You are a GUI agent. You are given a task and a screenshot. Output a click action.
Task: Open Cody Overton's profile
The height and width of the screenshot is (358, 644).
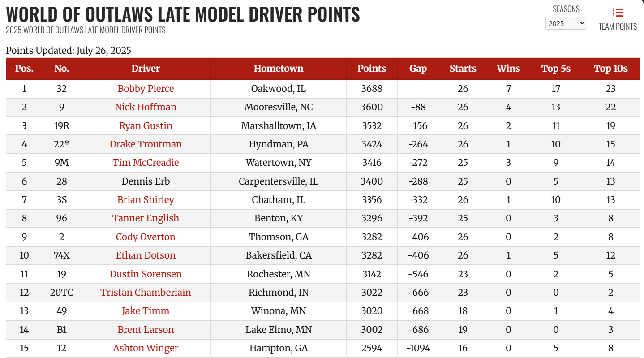(146, 237)
